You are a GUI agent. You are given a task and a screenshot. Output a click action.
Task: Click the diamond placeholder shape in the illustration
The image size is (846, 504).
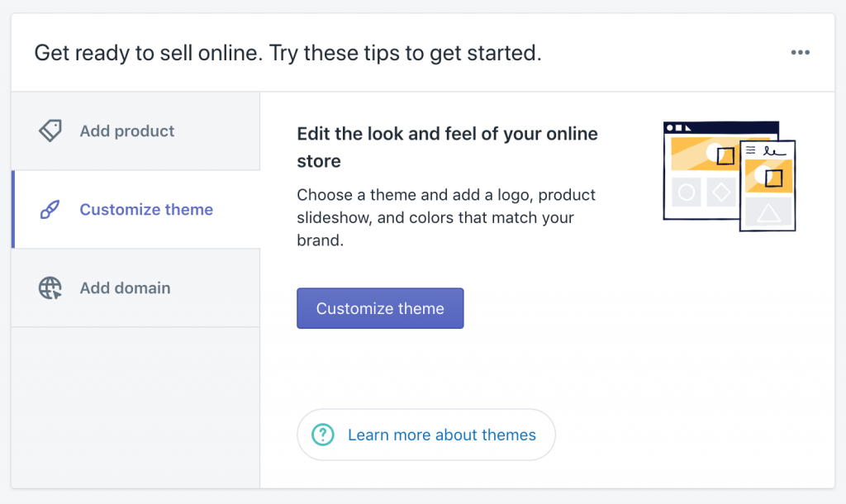[x=720, y=193]
